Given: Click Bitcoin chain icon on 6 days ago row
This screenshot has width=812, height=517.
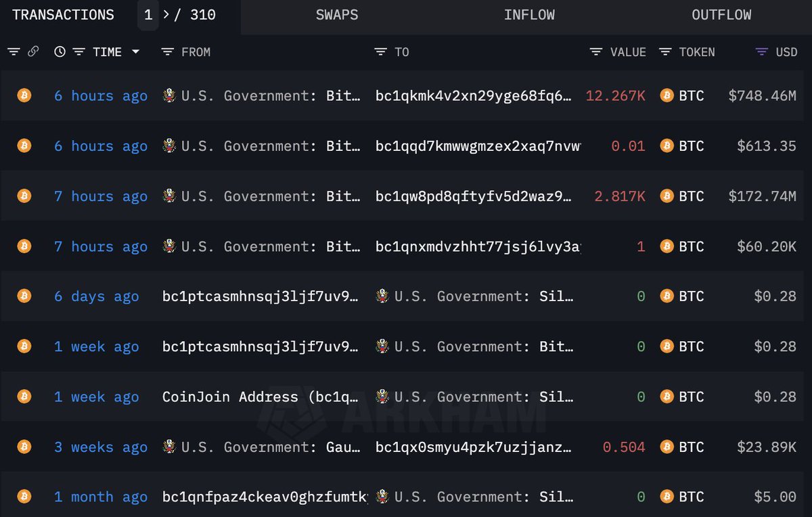Looking at the screenshot, I should tap(24, 296).
